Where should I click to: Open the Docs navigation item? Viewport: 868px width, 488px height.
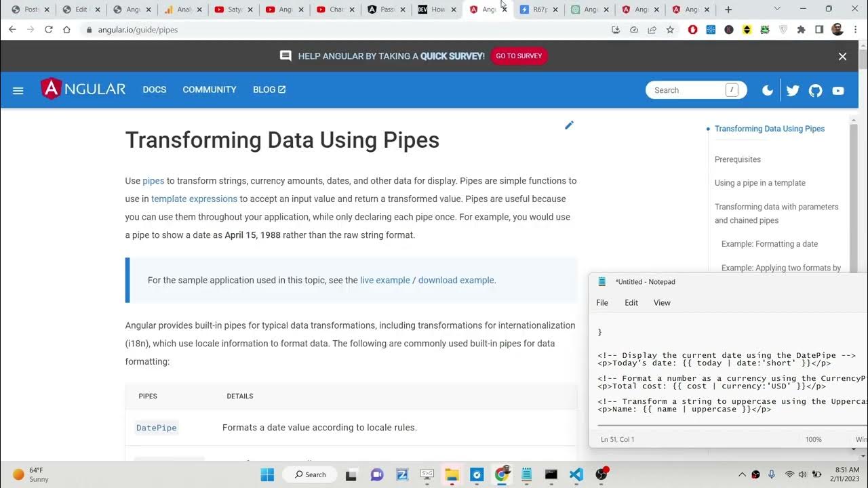pyautogui.click(x=154, y=89)
